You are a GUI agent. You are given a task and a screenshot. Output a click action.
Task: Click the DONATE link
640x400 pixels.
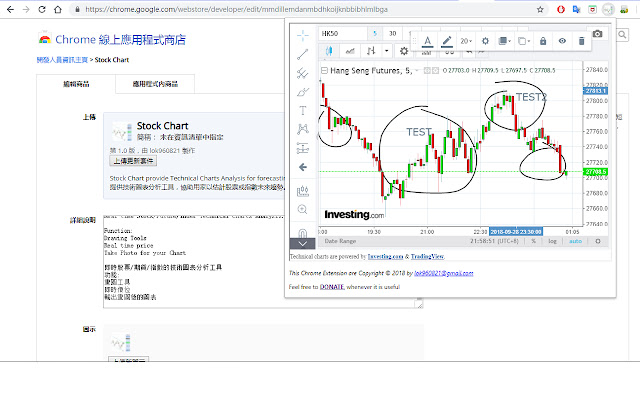tap(332, 287)
